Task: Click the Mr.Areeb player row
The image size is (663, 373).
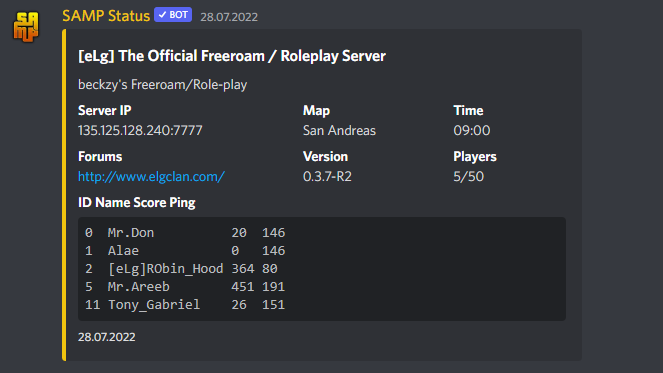Action: click(185, 287)
